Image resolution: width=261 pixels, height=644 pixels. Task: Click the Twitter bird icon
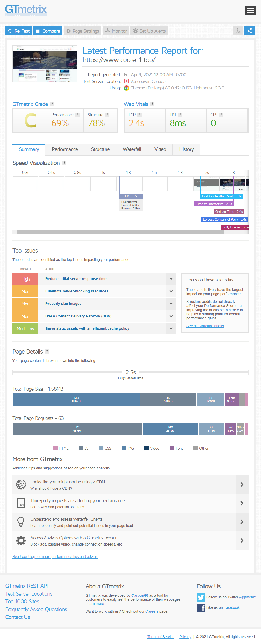tap(201, 597)
